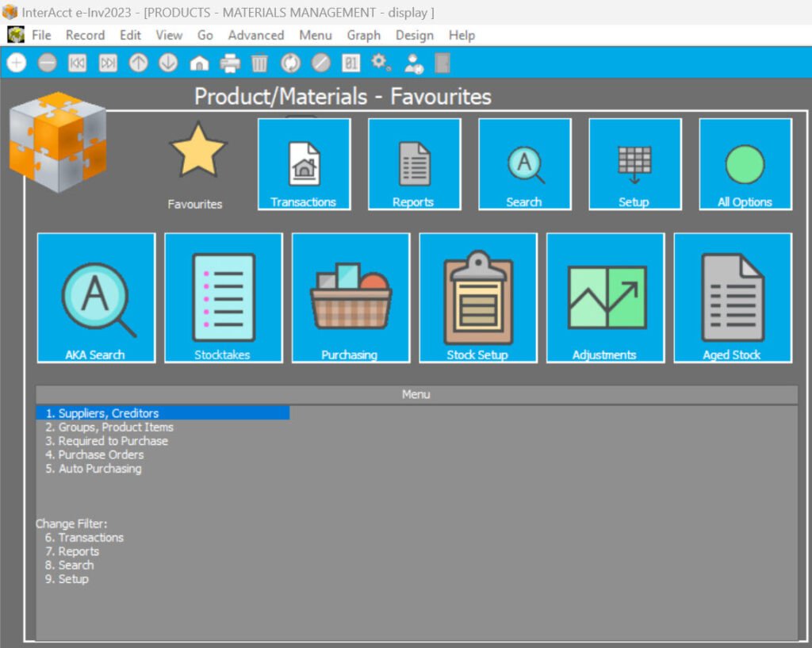Open the Record menu
The image size is (812, 648).
point(85,35)
